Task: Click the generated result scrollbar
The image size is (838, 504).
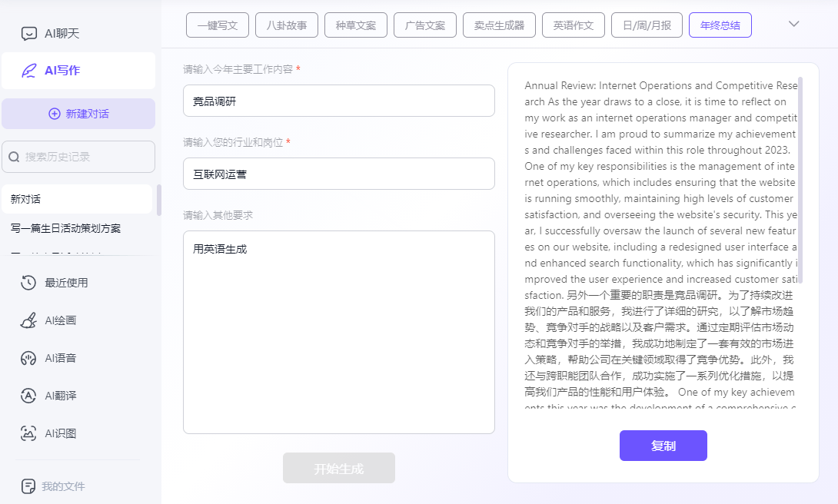Action: click(800, 181)
